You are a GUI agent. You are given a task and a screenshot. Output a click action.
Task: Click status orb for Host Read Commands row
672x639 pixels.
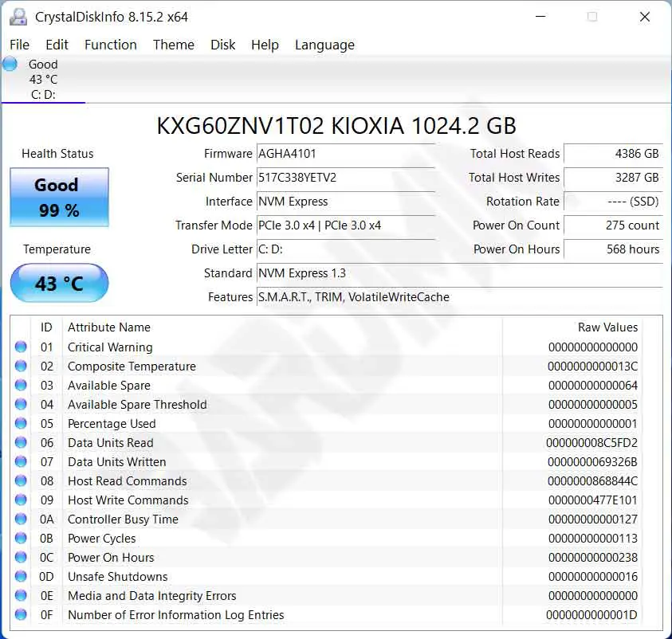click(21, 481)
